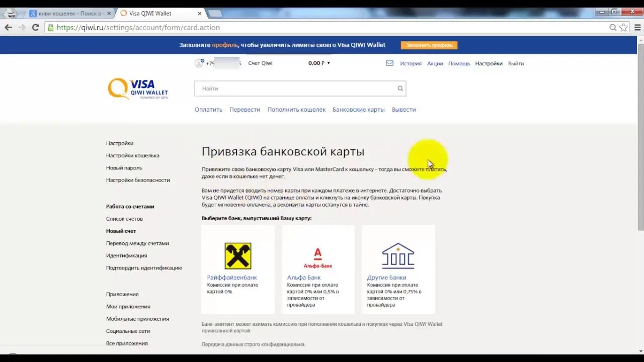Open the Акции link
Screen dimensions: 644x362
435,63
